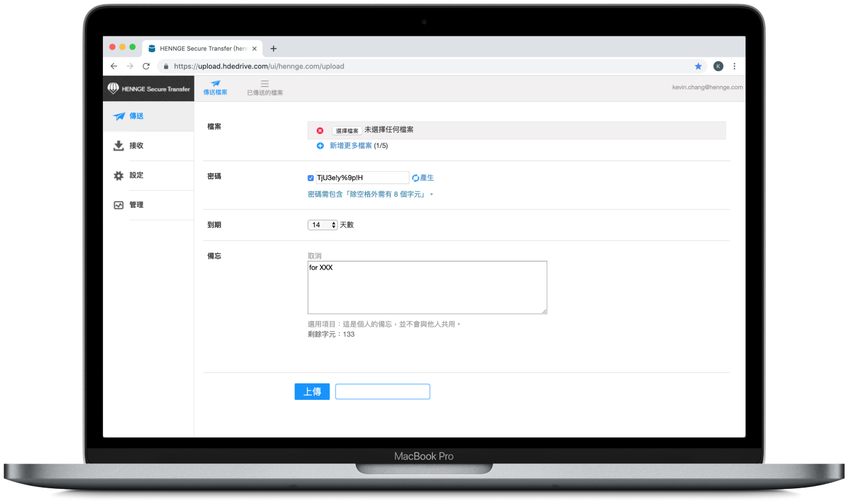Viewport: 848px width, 504px height.
Task: Open 接收 in the sidebar
Action: pos(148,146)
